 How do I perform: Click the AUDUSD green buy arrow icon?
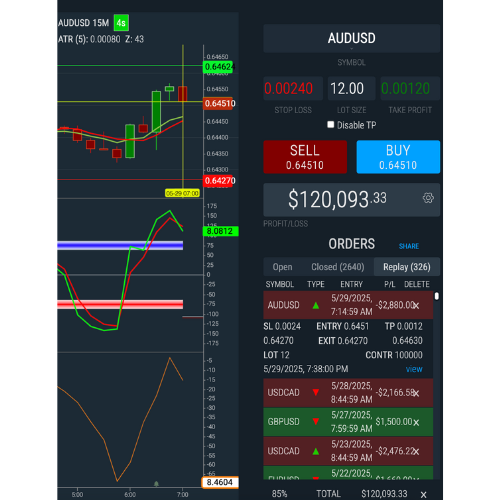(316, 305)
